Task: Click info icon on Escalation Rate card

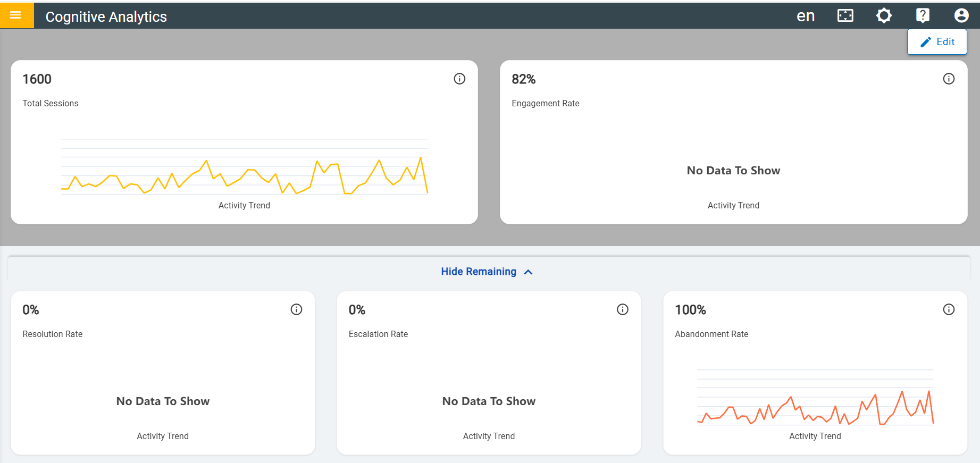Action: [622, 309]
